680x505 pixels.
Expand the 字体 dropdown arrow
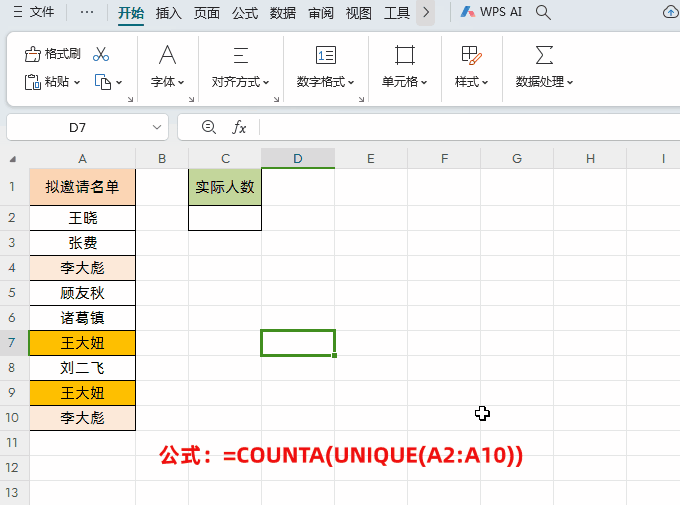tap(181, 82)
